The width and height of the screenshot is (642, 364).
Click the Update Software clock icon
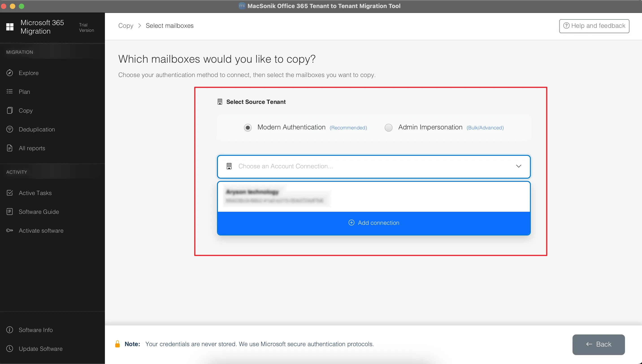click(x=9, y=349)
